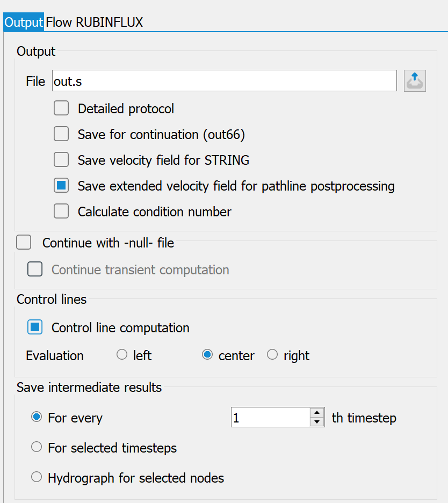Uncheck Save extended velocity field for pathline postprocessing
Image resolution: width=448 pixels, height=503 pixels.
(61, 185)
